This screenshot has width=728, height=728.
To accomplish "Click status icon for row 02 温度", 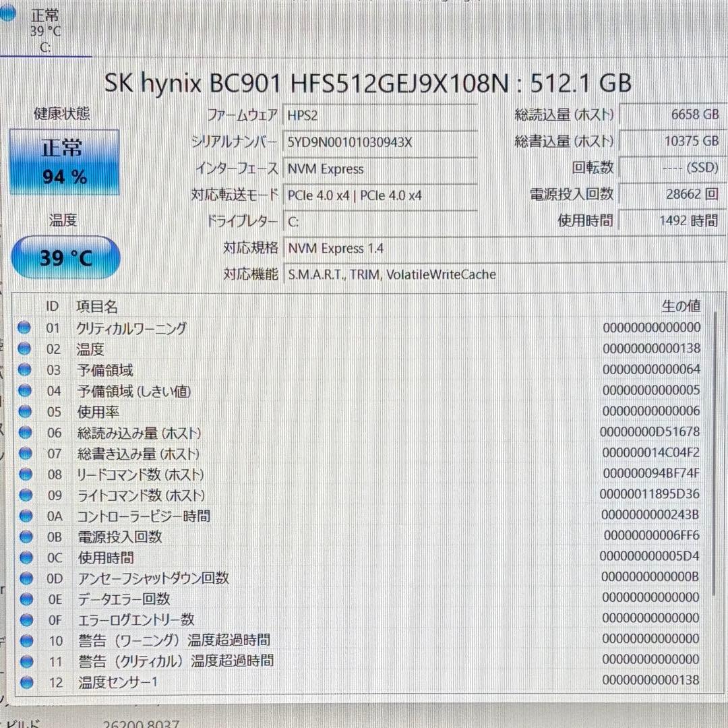I will pyautogui.click(x=24, y=348).
